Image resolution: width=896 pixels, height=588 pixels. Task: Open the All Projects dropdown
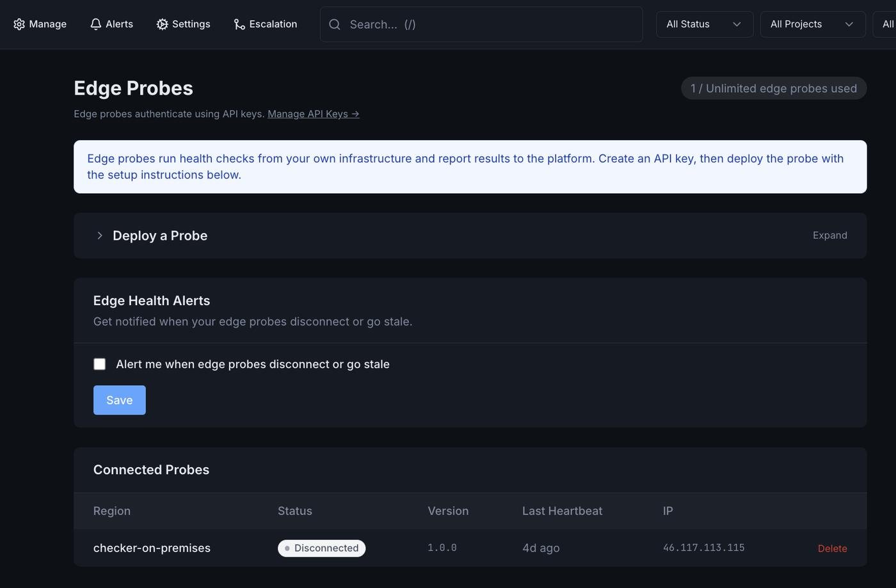click(812, 24)
